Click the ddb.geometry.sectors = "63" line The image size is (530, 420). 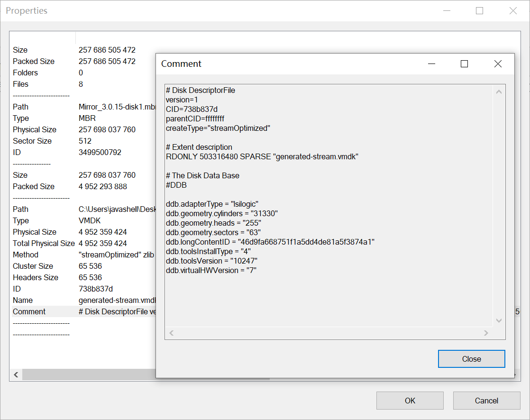213,232
